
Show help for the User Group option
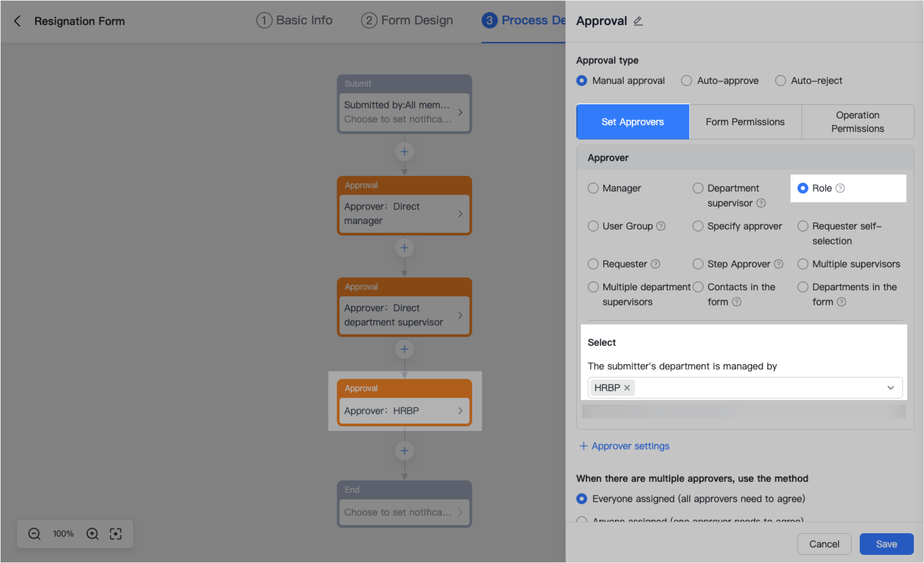661,226
